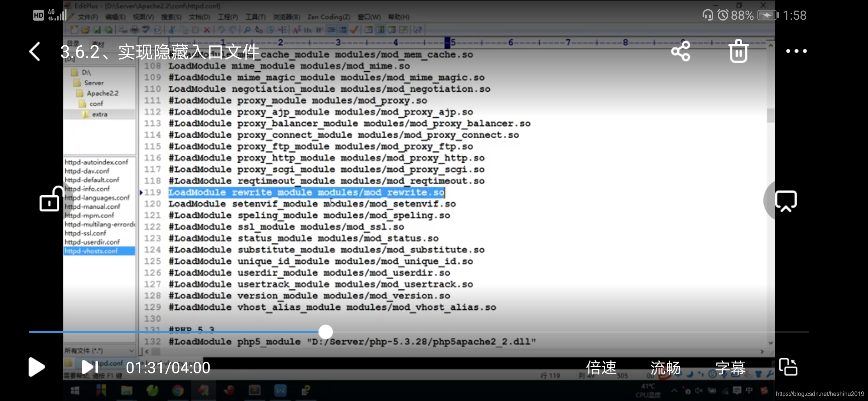Open the 工具(T) menu
This screenshot has width=868, height=401.
point(256,17)
